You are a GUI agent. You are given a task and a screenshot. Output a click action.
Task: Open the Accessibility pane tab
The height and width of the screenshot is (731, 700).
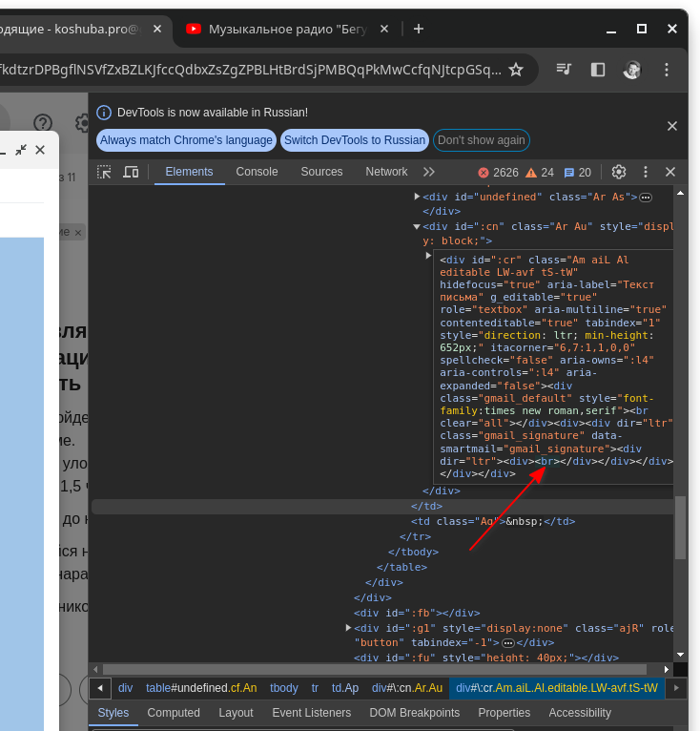pyautogui.click(x=580, y=713)
